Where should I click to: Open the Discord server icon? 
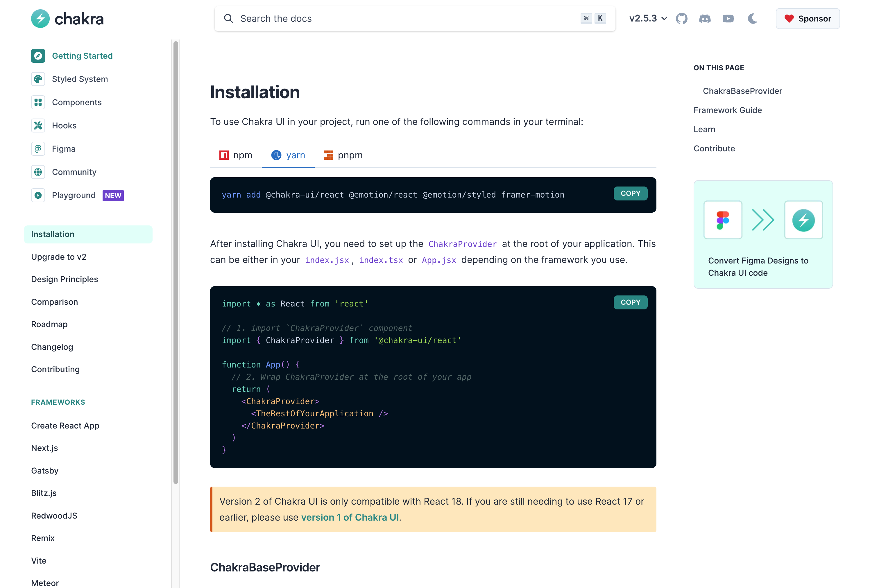click(x=705, y=18)
